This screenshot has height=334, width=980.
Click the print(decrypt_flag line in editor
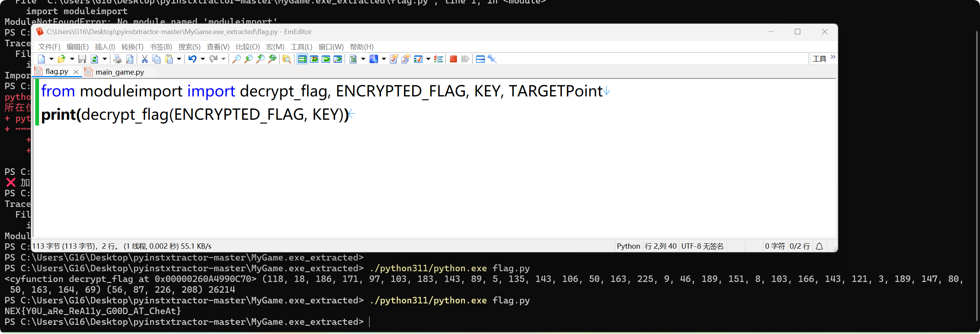point(195,114)
